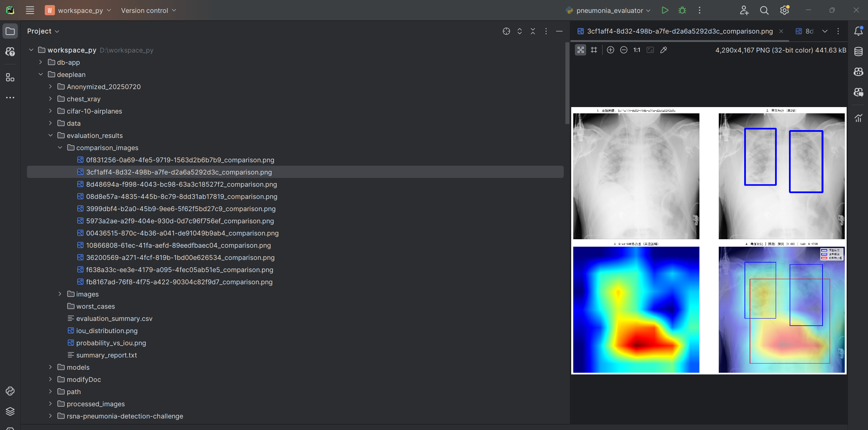Collapse the deeplean folder
868x430 pixels.
(41, 75)
